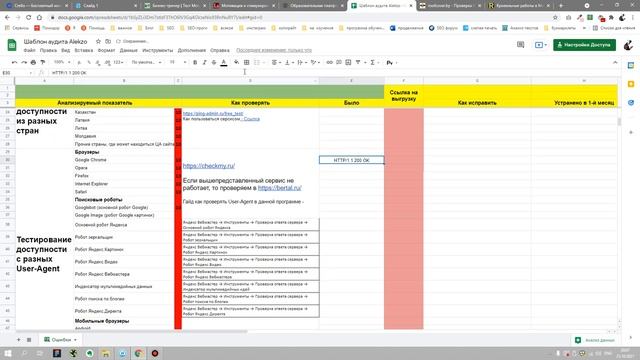This screenshot has width=640, height=360.
Task: Open the file explorer taskbar icon
Action: pos(106,353)
